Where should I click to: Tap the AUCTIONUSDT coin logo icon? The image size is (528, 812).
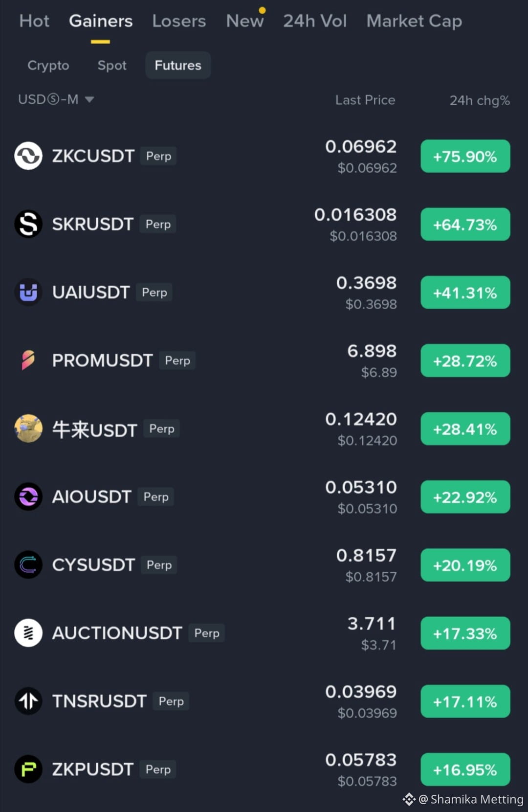click(x=28, y=633)
